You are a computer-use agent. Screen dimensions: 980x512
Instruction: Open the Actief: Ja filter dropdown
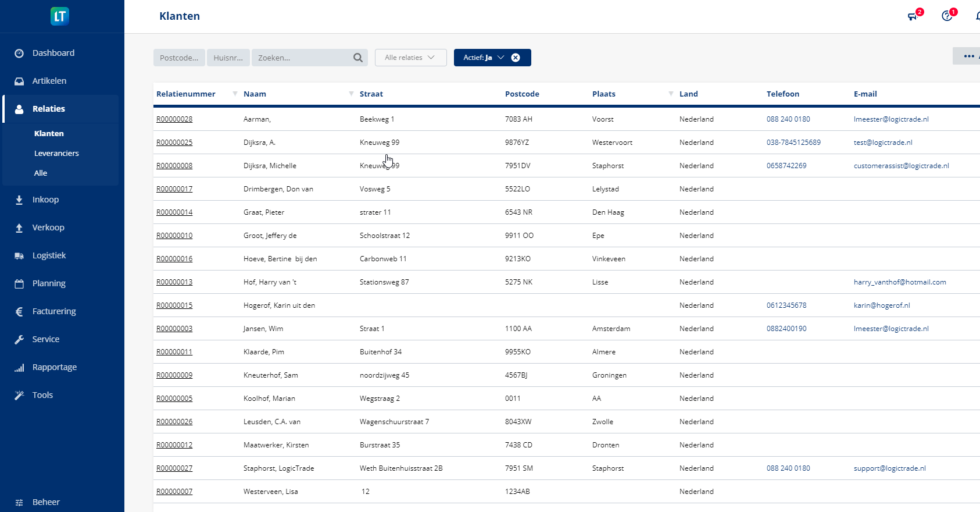click(x=484, y=58)
